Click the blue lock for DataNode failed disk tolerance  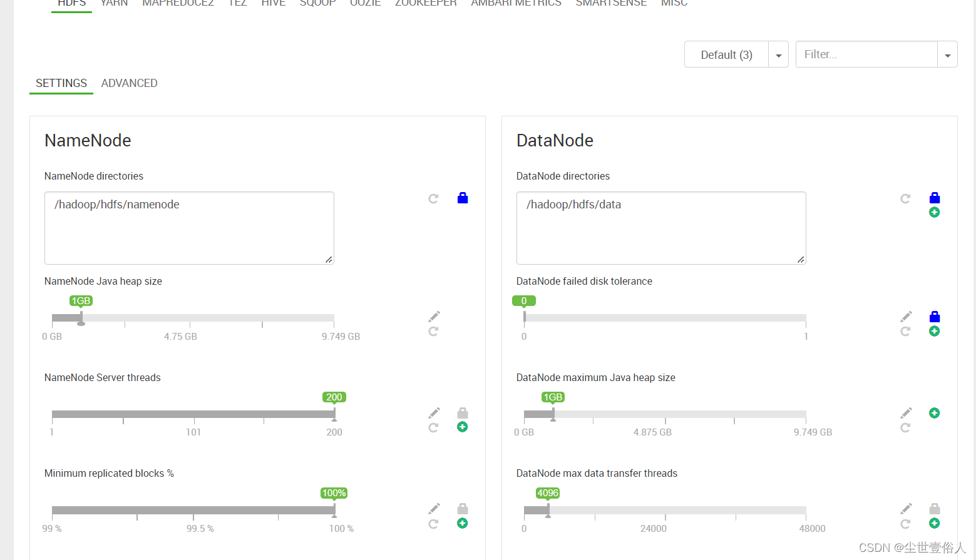coord(935,317)
